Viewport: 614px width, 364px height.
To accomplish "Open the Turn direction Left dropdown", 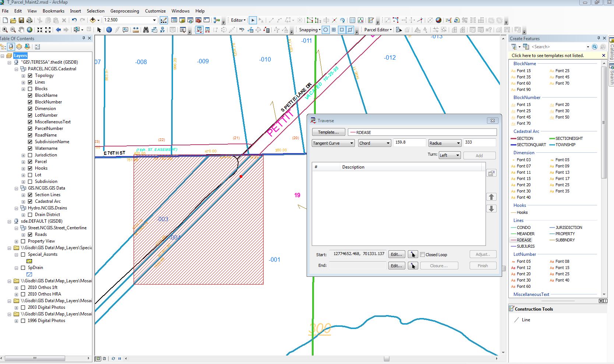I will pos(449,155).
